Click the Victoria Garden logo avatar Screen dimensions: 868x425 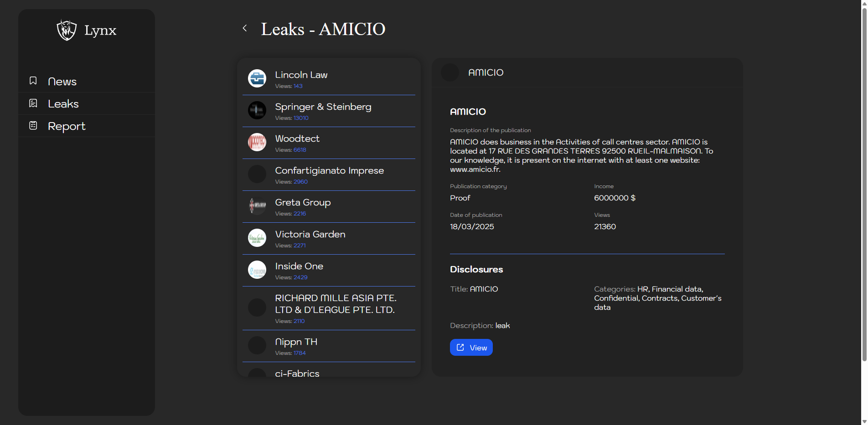257,238
